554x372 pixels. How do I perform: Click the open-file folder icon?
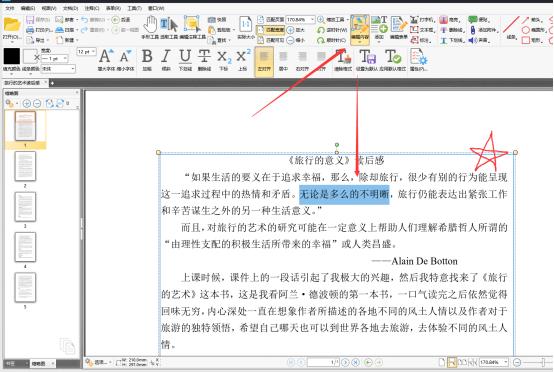tap(12, 25)
